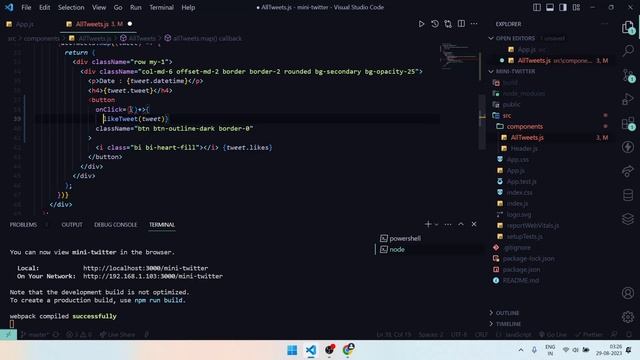Click Prettier in status bar
Screen dimensions: 640x360
pos(589,334)
